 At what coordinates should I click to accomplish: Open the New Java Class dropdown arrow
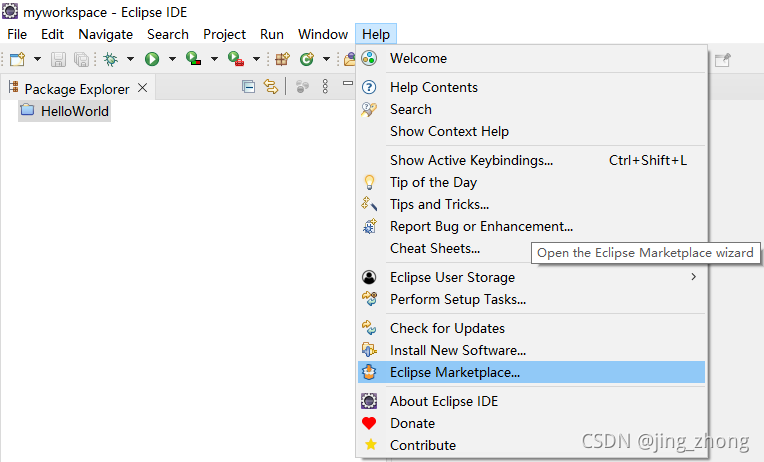326,59
